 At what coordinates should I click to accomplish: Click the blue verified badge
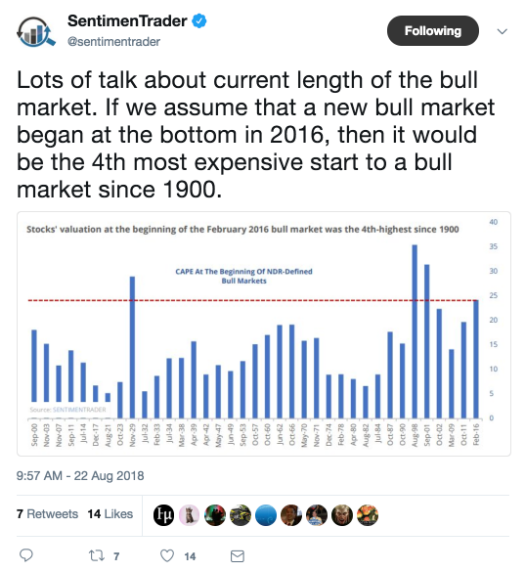(x=200, y=21)
